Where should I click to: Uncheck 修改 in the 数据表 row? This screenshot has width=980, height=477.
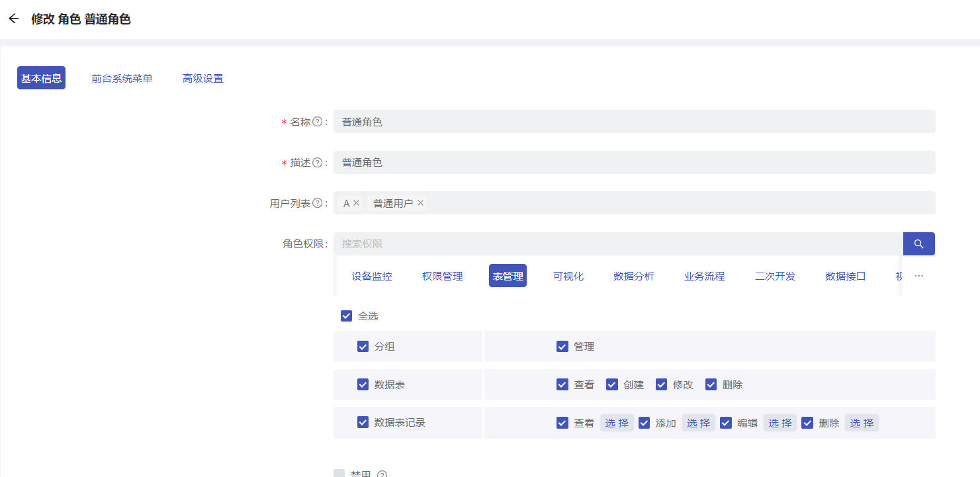click(x=662, y=384)
